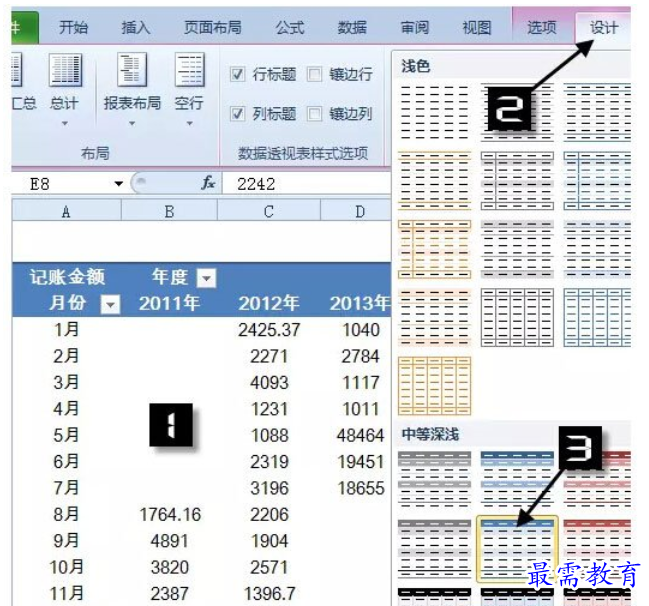The image size is (649, 606).
Task: Click the Name Box showing E8
Action: [x=62, y=184]
